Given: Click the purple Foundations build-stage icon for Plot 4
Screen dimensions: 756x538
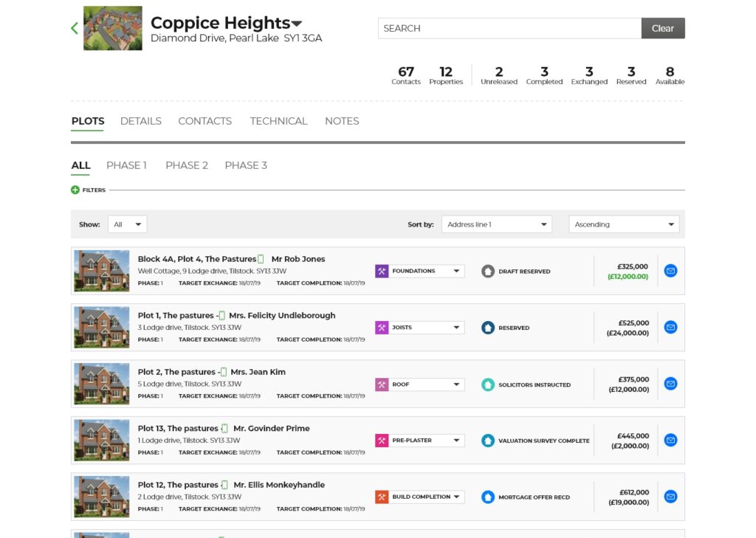Looking at the screenshot, I should (381, 271).
